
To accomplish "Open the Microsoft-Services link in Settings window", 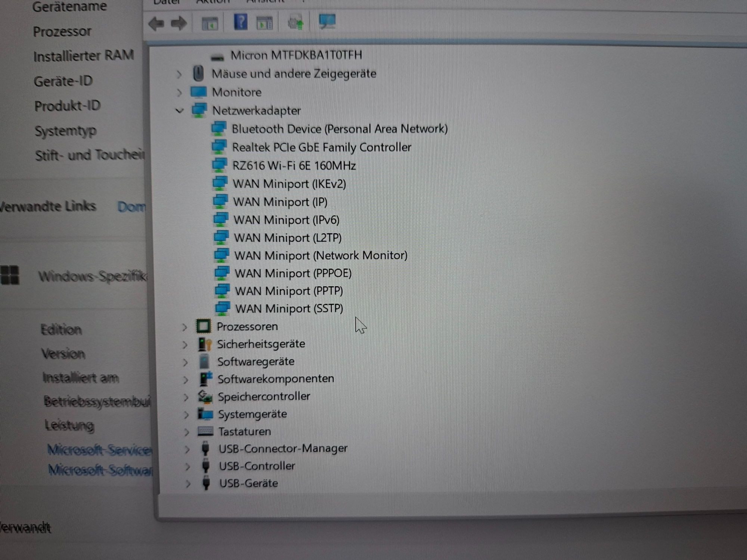I will pos(100,450).
